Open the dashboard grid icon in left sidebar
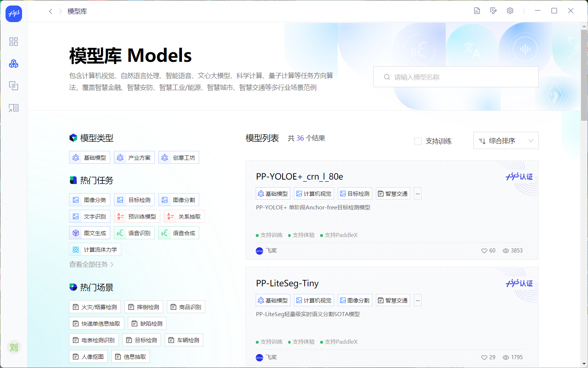Image resolution: width=588 pixels, height=368 pixels. (14, 42)
